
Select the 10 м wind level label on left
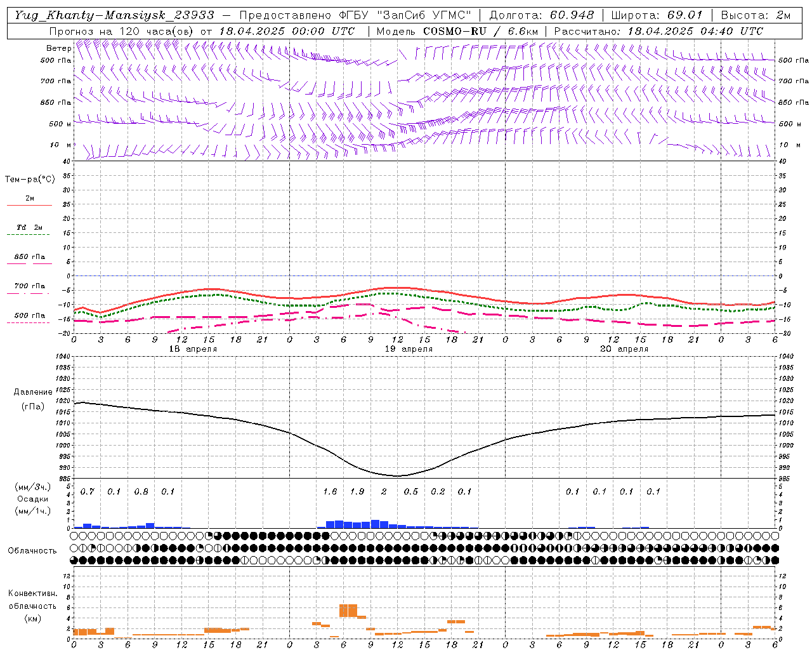coord(60,145)
